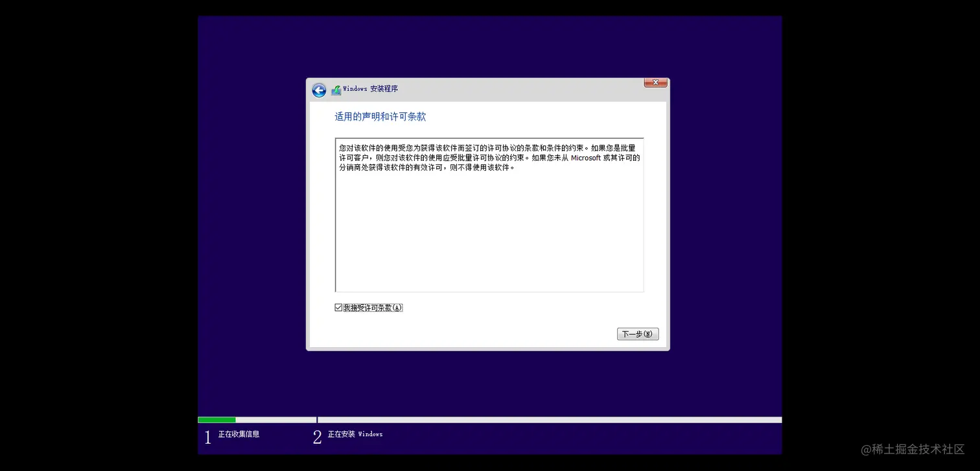This screenshot has height=471, width=980.
Task: Click the 适用的声明和许可条款 heading
Action: pos(379,116)
